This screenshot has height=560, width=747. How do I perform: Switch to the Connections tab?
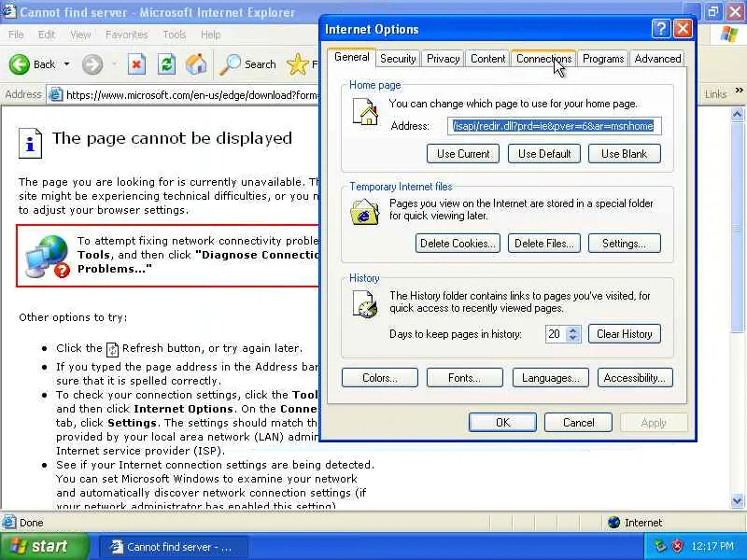pyautogui.click(x=543, y=59)
